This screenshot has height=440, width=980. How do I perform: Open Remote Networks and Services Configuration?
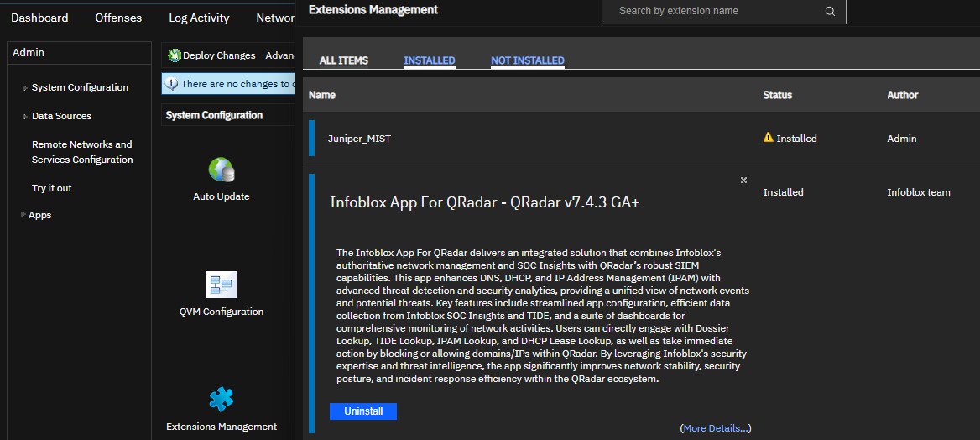click(x=82, y=152)
